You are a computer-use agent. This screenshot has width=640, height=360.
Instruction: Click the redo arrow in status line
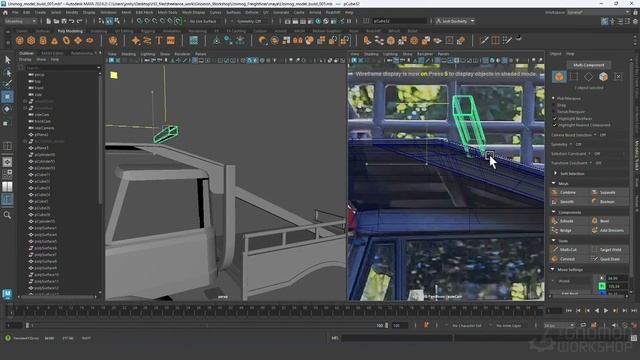[x=80, y=21]
